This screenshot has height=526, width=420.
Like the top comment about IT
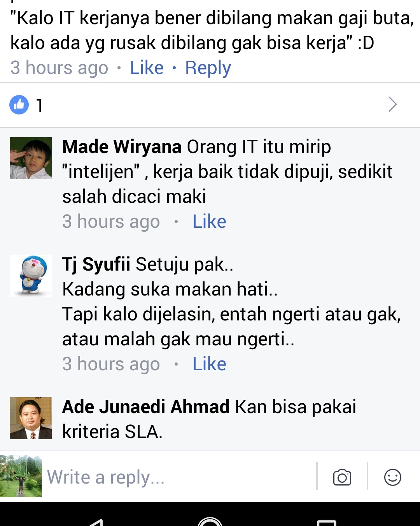(147, 68)
